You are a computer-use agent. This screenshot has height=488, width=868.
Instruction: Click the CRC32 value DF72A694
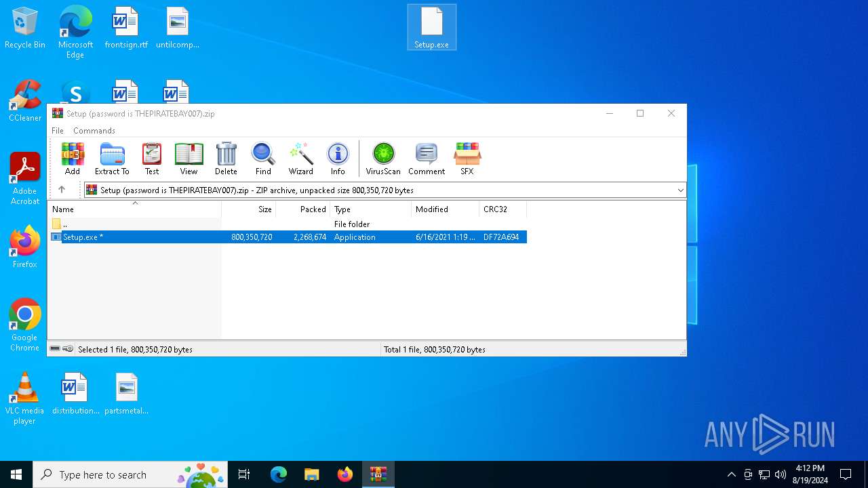click(x=501, y=237)
